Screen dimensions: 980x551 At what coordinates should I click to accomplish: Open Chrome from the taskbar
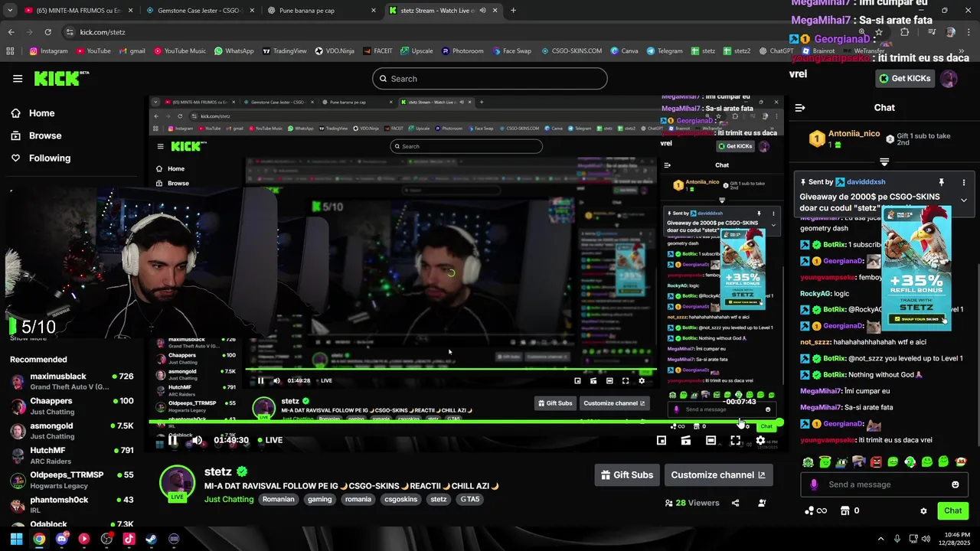coord(39,539)
